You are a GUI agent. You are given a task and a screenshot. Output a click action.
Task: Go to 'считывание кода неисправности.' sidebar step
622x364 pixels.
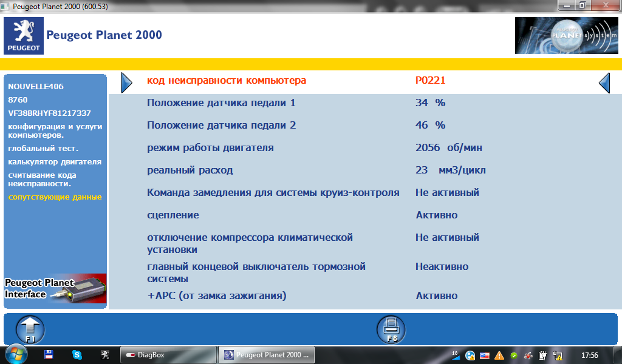coord(42,179)
